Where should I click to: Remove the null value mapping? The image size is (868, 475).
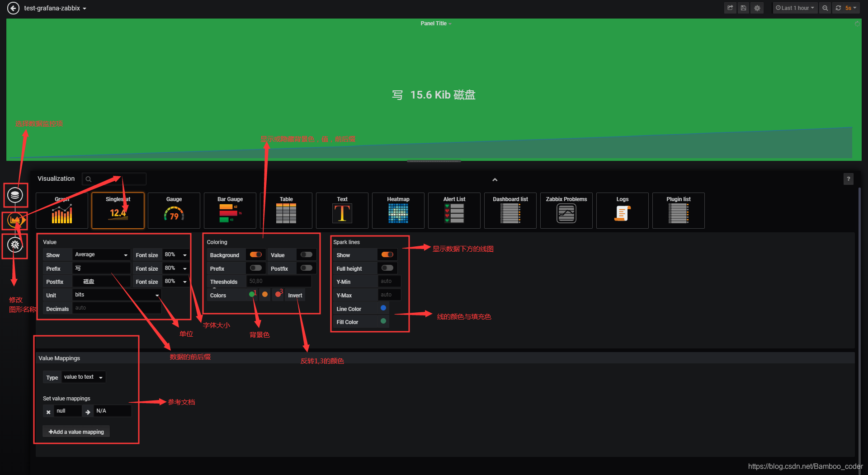click(48, 412)
